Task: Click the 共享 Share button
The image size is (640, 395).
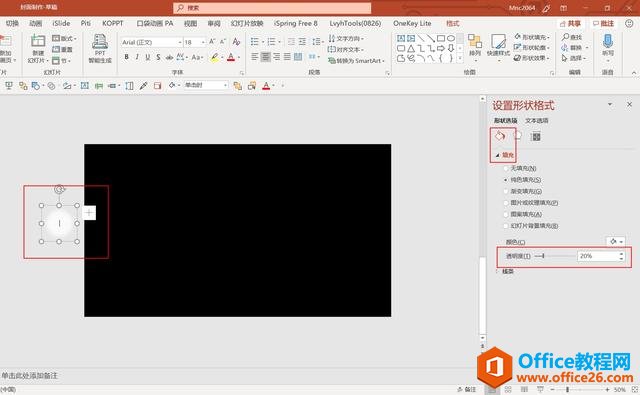Action: pyautogui.click(x=571, y=24)
